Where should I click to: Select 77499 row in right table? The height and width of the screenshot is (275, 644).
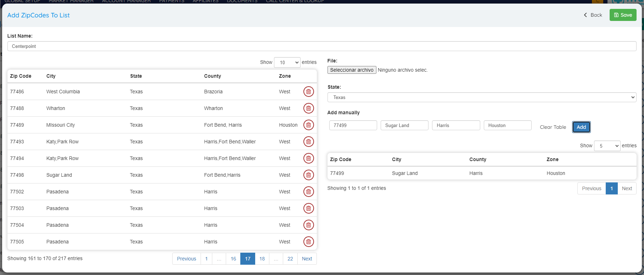[482, 173]
